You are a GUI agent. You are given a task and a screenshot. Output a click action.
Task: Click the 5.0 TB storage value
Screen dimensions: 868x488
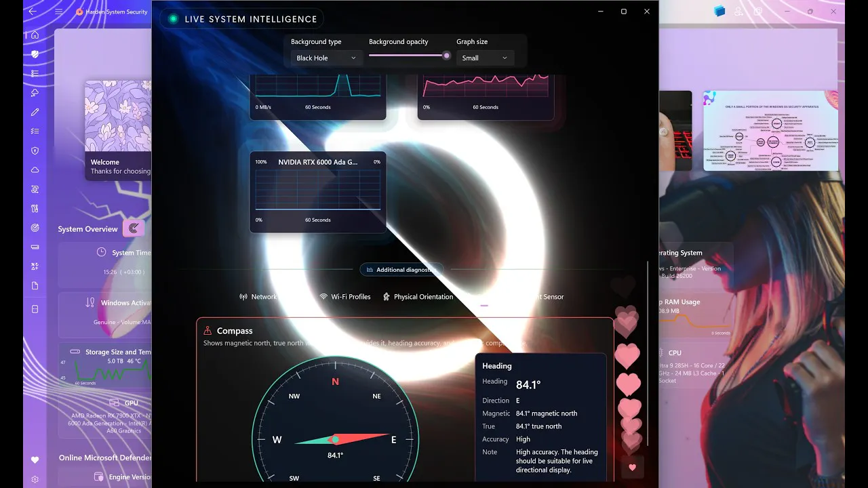tap(115, 361)
